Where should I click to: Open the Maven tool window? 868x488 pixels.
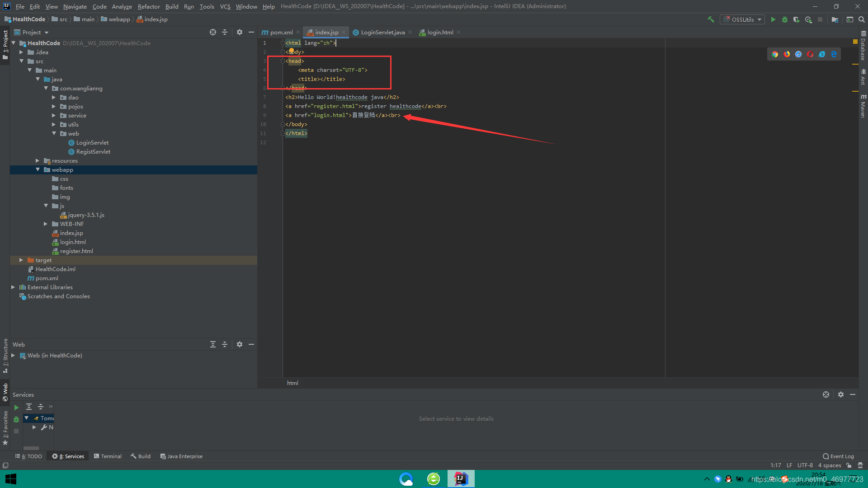click(x=863, y=106)
